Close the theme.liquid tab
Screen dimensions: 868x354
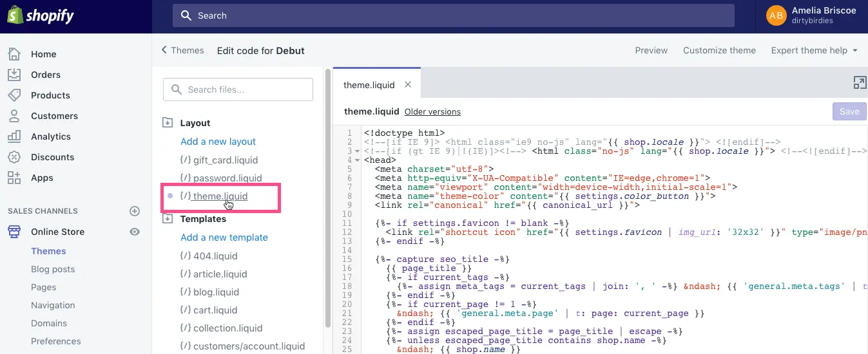(407, 84)
